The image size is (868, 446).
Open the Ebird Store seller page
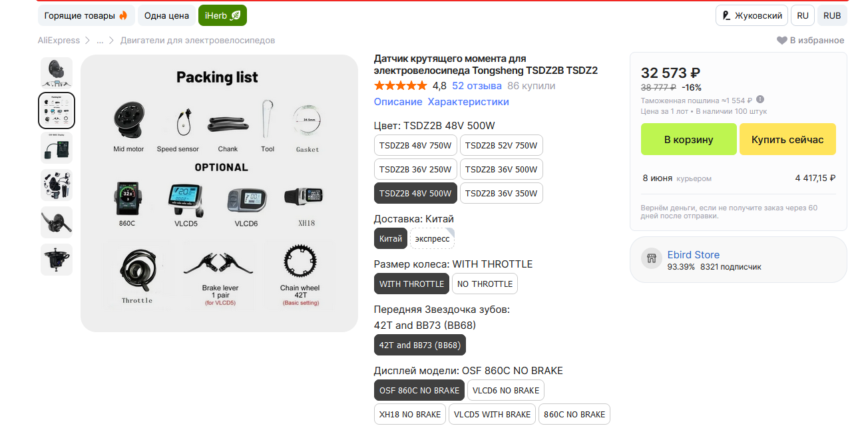694,255
